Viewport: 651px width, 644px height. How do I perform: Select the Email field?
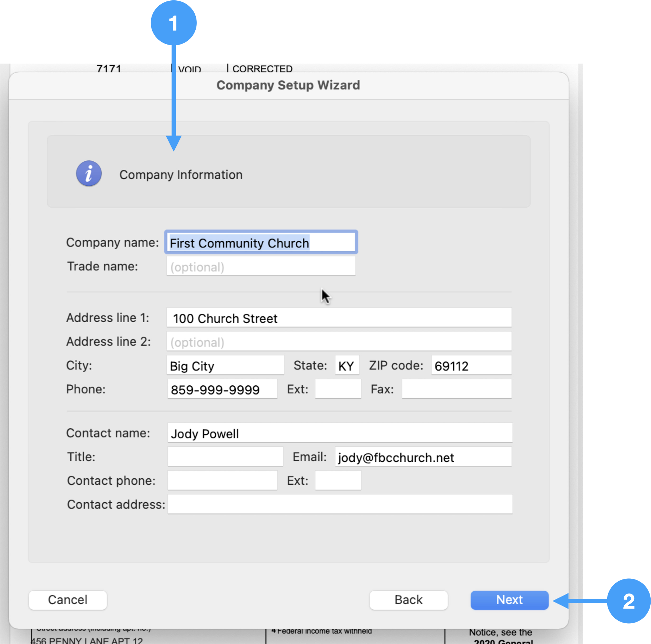point(423,457)
